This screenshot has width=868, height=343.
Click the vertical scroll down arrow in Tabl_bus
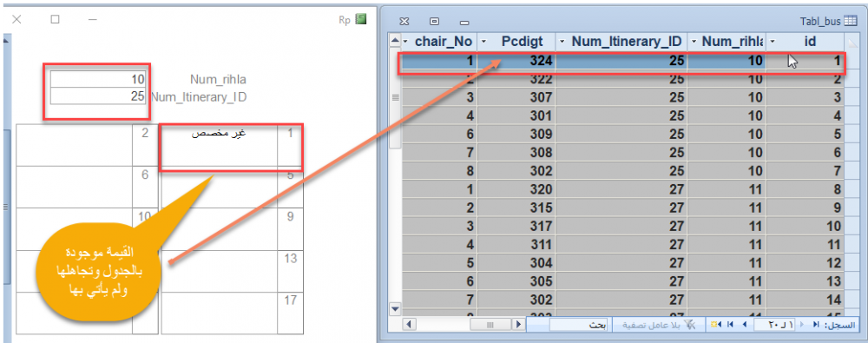pos(395,308)
